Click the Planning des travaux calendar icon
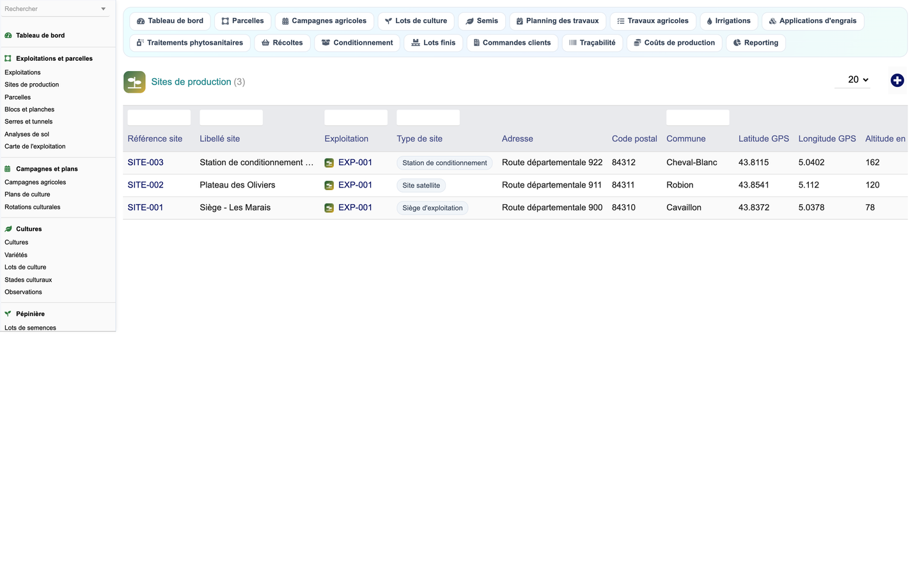This screenshot has width=924, height=572. (520, 21)
